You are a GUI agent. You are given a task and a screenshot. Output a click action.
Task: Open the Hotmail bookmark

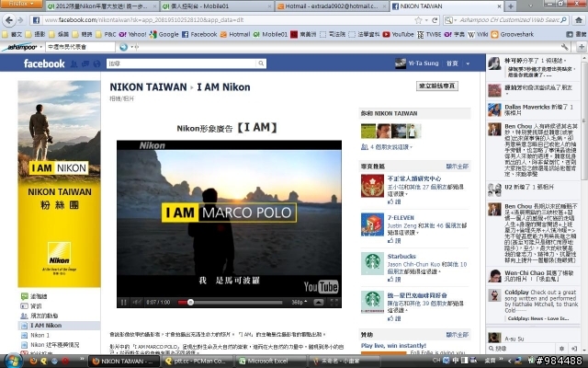click(x=235, y=34)
